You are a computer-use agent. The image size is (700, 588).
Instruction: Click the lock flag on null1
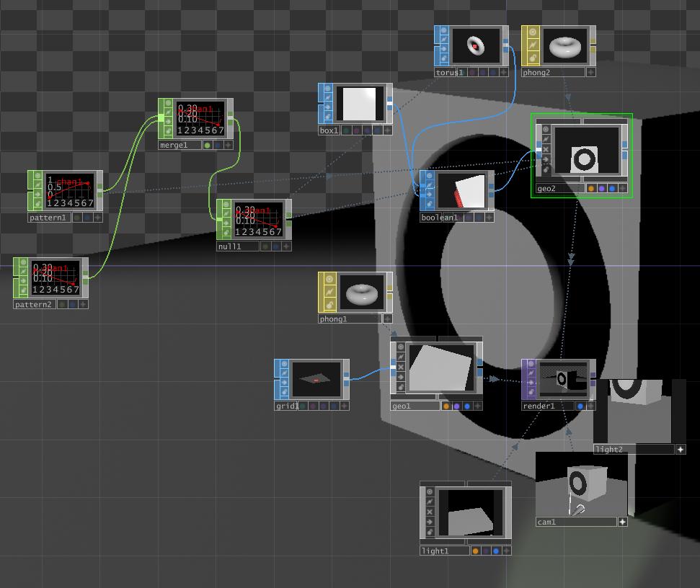(x=226, y=233)
